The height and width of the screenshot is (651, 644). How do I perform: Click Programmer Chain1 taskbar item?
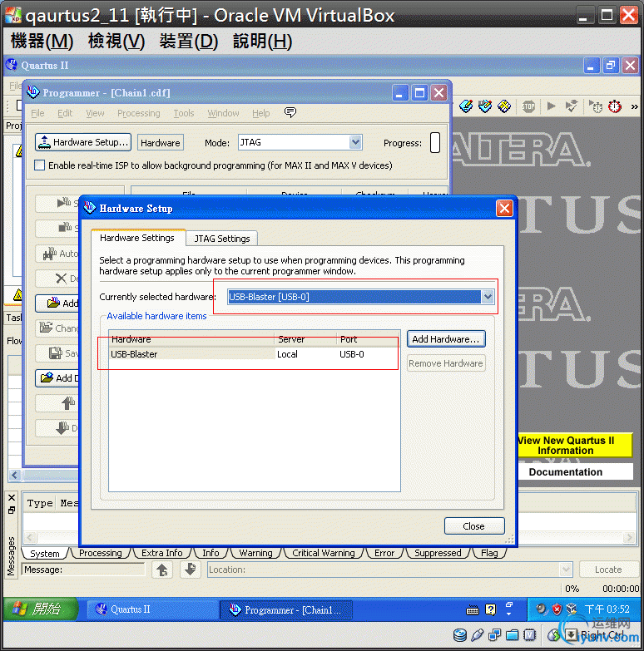pos(286,610)
